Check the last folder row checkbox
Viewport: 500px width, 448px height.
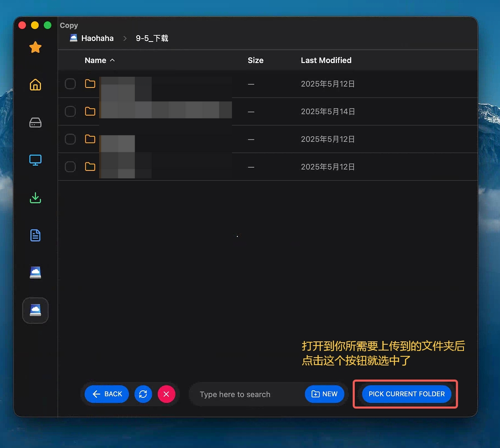70,167
